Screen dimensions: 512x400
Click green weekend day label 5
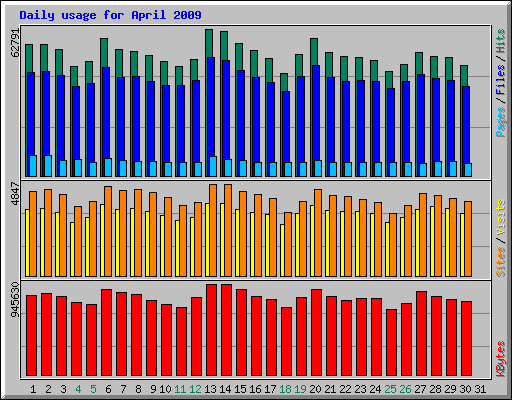(93, 389)
